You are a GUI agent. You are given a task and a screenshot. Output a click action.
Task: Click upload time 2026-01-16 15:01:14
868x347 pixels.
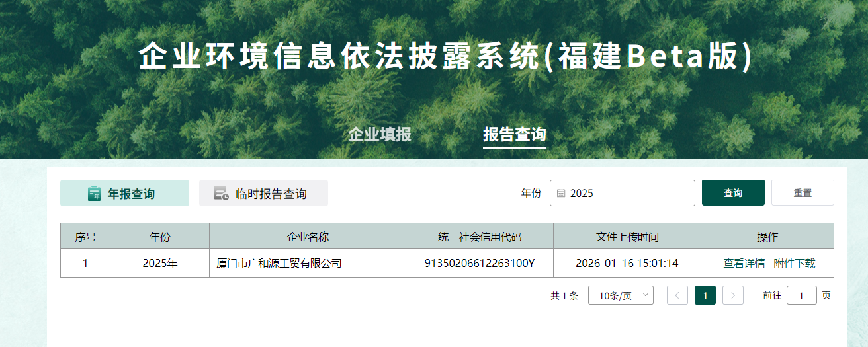tap(627, 263)
